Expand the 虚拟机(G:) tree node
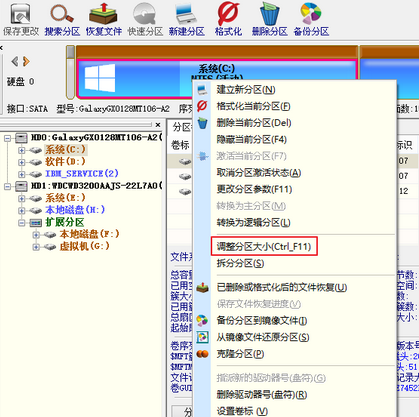 click(36, 247)
